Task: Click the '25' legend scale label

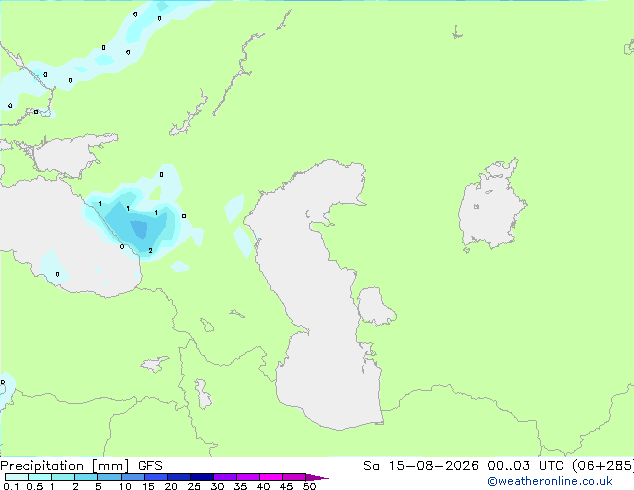Action: [194, 486]
